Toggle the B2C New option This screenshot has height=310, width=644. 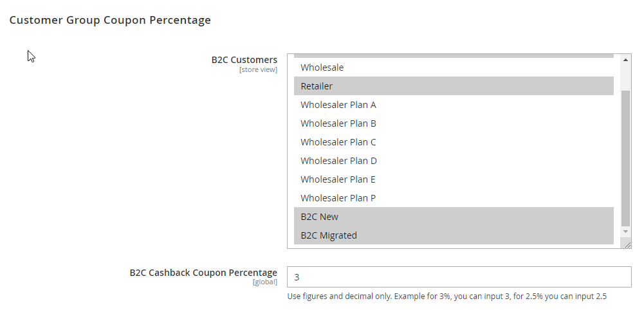(x=319, y=217)
